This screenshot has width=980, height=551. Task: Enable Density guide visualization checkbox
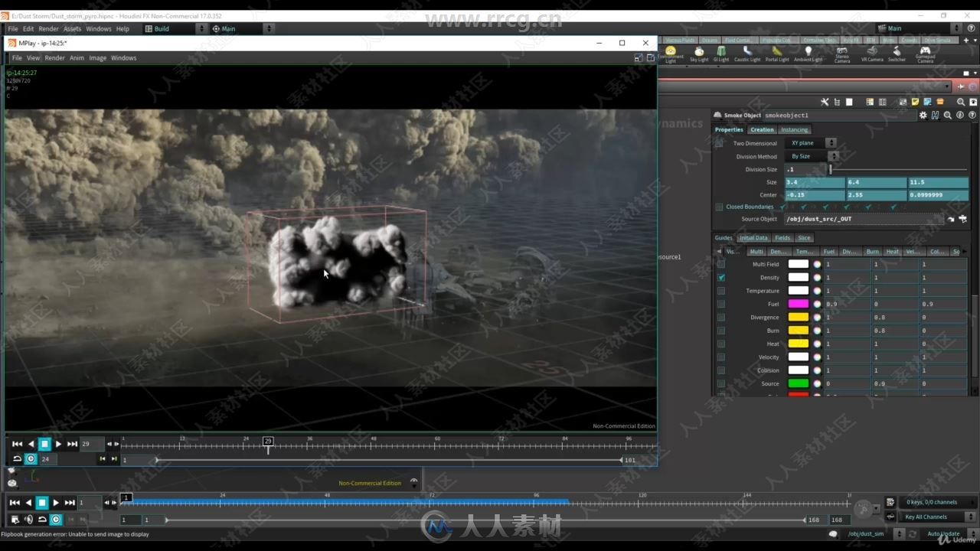pyautogui.click(x=720, y=277)
